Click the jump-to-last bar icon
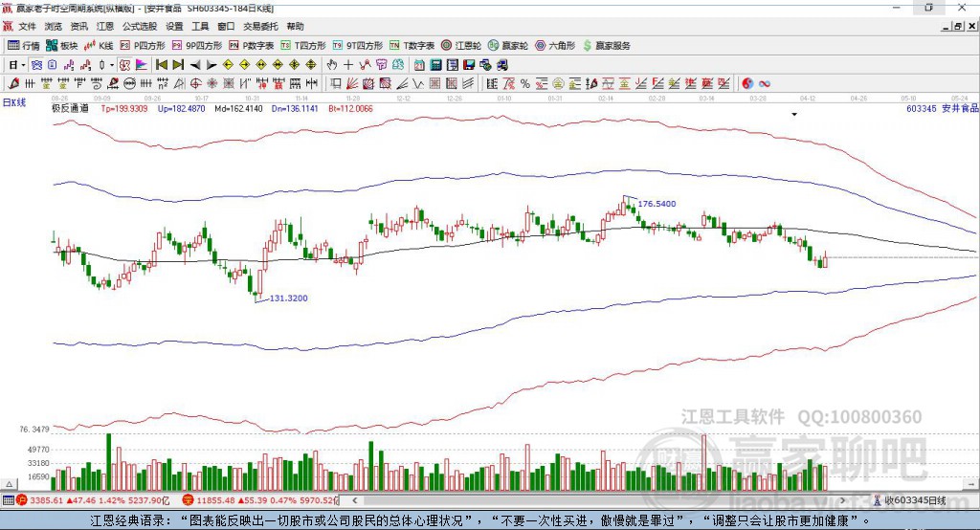The image size is (980, 530). 178,65
